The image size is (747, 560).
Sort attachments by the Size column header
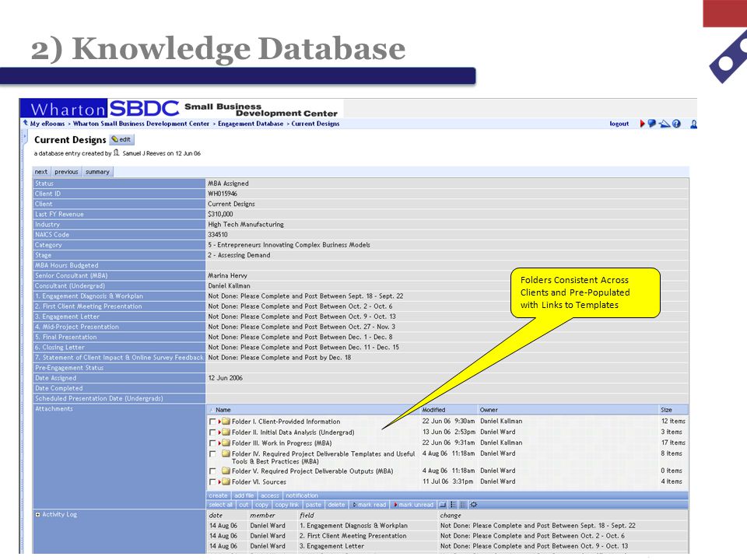coord(666,410)
